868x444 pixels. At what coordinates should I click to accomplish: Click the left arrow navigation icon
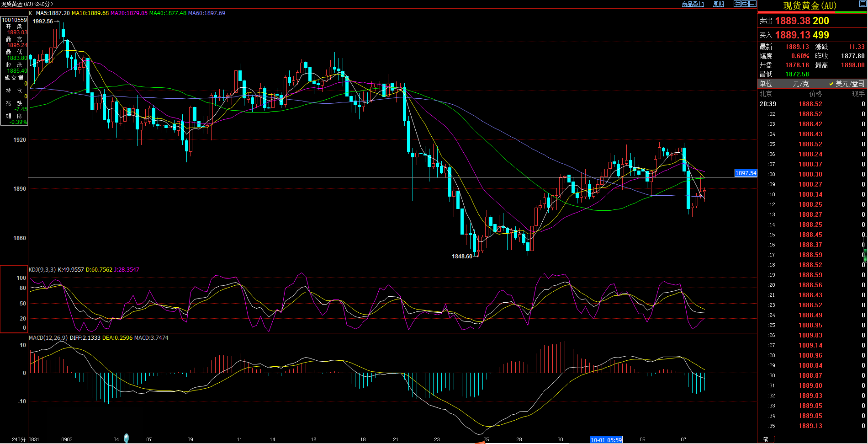pos(737,4)
